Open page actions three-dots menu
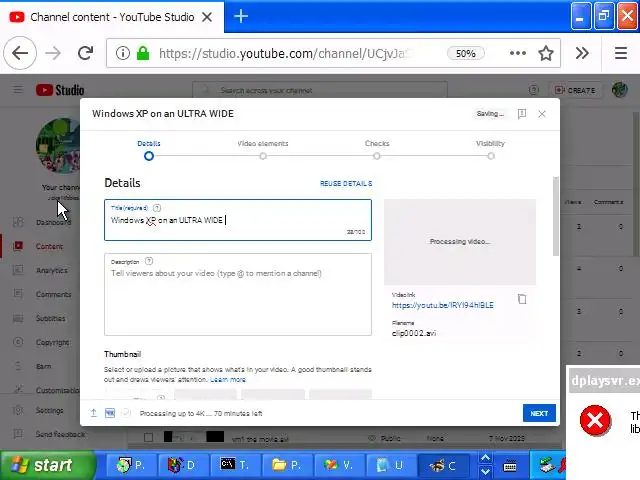Viewport: 640px width, 480px height. [x=518, y=53]
